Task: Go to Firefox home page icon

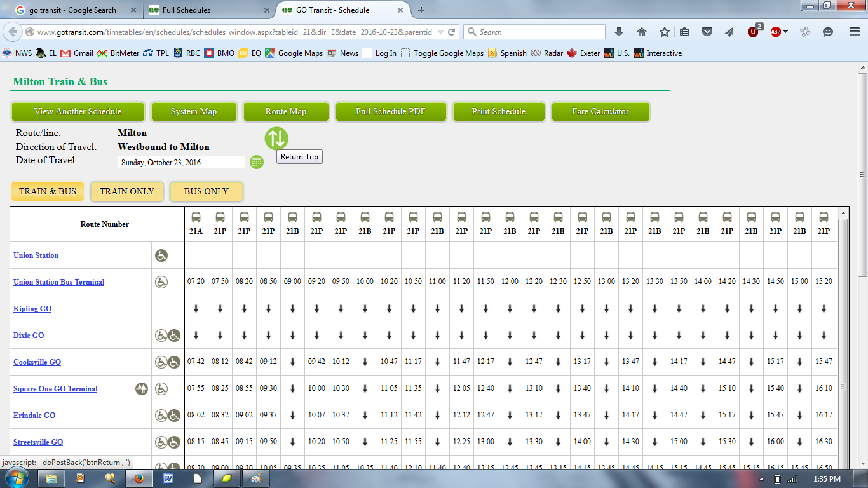Action: click(x=642, y=32)
